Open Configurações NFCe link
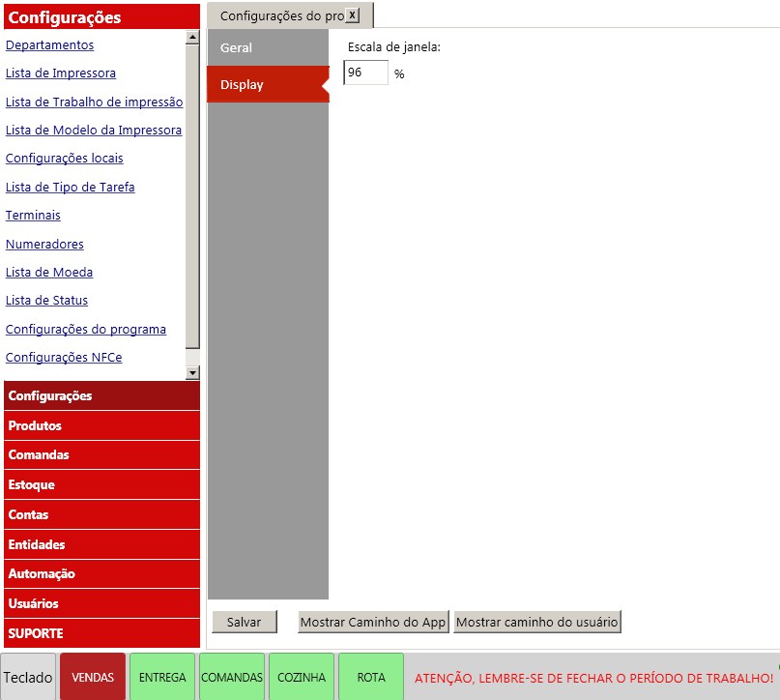 [64, 357]
